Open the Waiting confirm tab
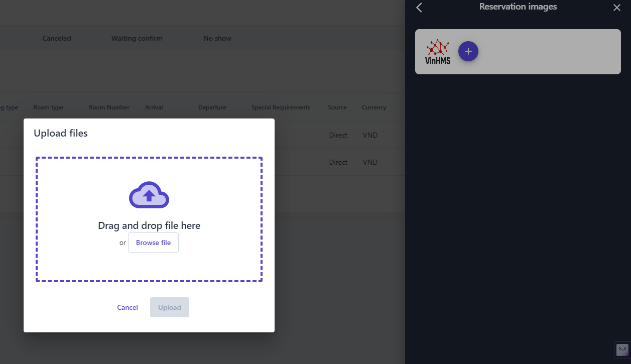Viewport: 631px width, 364px height. (x=137, y=38)
